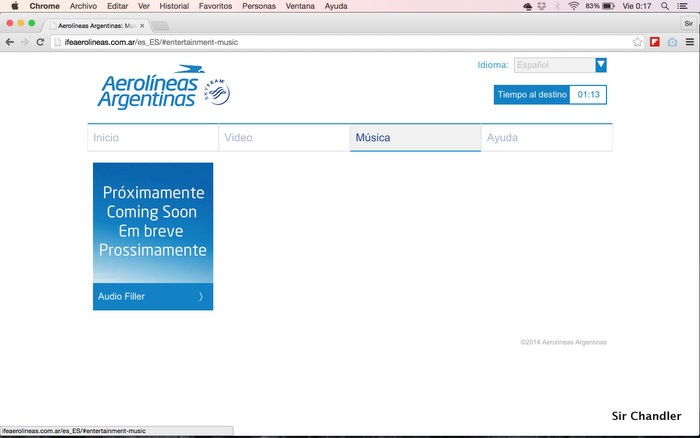The width and height of the screenshot is (700, 438).
Task: Click the cloud menu bar icon
Action: [527, 6]
